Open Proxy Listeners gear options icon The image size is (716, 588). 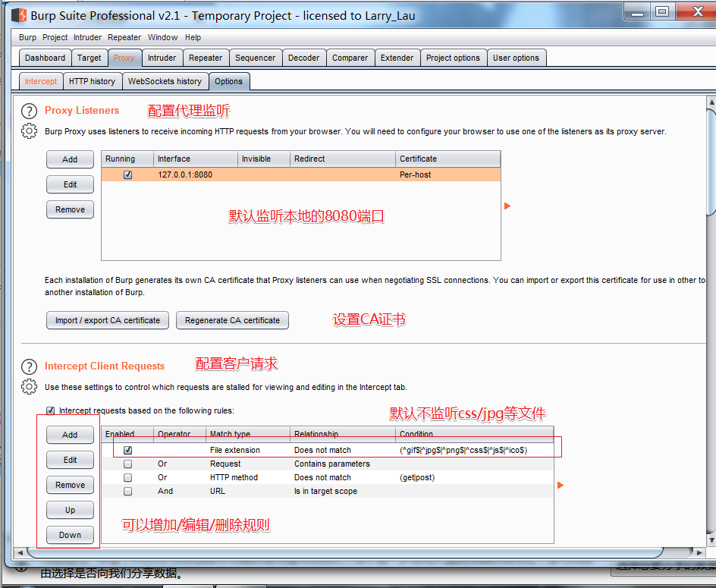30,131
